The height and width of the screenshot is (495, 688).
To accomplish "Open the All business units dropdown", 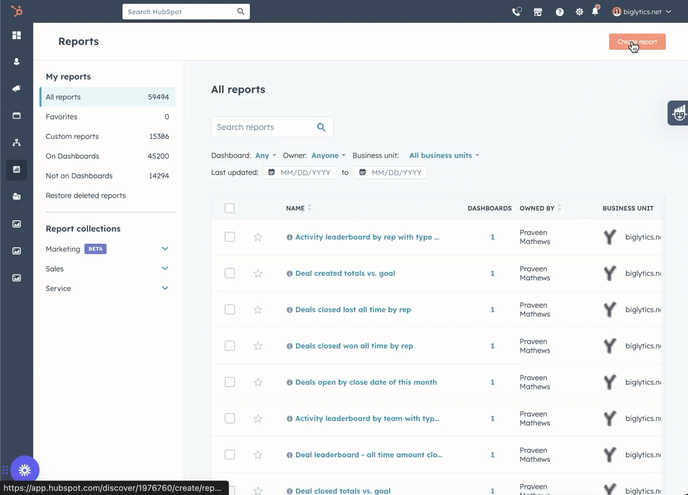I will tap(444, 155).
